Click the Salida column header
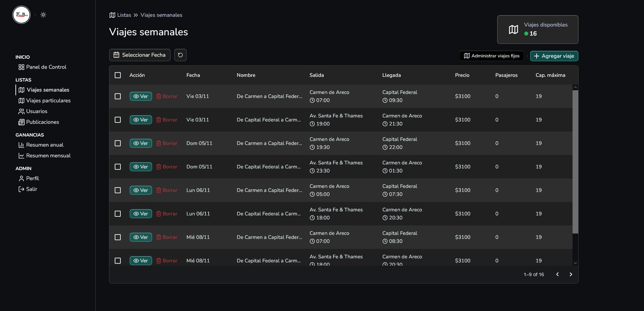Image resolution: width=644 pixels, height=311 pixels. pyautogui.click(x=317, y=75)
